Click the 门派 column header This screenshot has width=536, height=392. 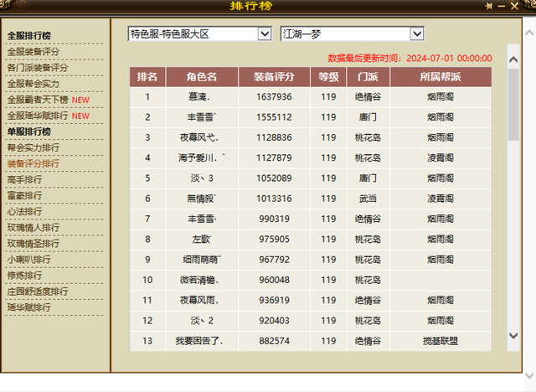(x=368, y=77)
